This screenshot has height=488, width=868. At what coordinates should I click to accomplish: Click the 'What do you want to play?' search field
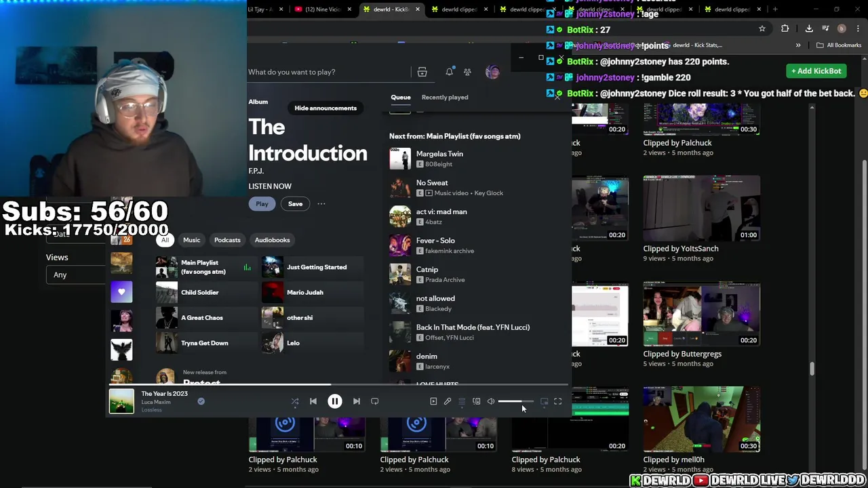click(x=328, y=72)
